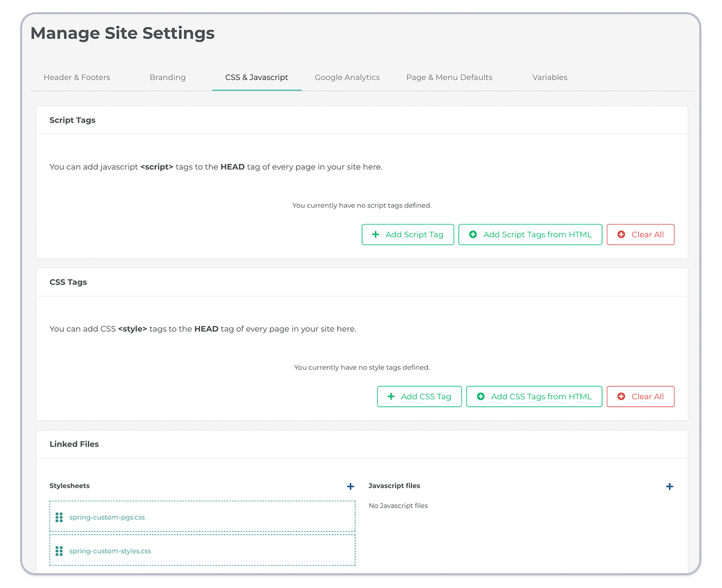722x588 pixels.
Task: Click the CSS Tags section heading
Action: [68, 282]
